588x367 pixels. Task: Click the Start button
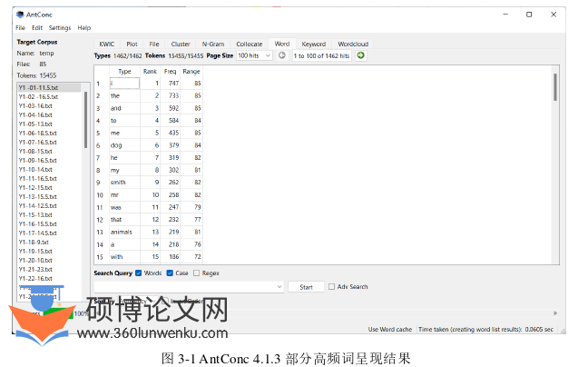pos(306,287)
